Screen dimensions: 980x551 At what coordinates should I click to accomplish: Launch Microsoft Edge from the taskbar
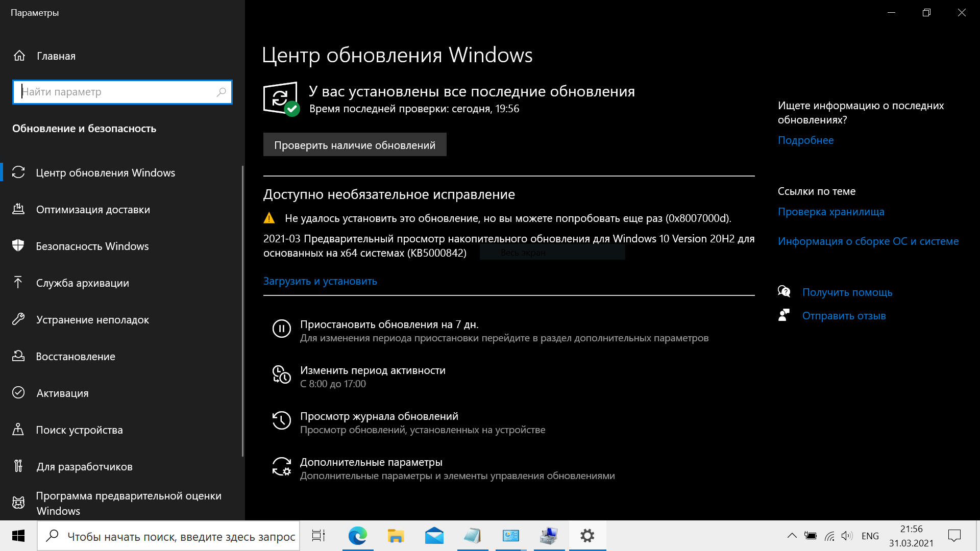(358, 536)
